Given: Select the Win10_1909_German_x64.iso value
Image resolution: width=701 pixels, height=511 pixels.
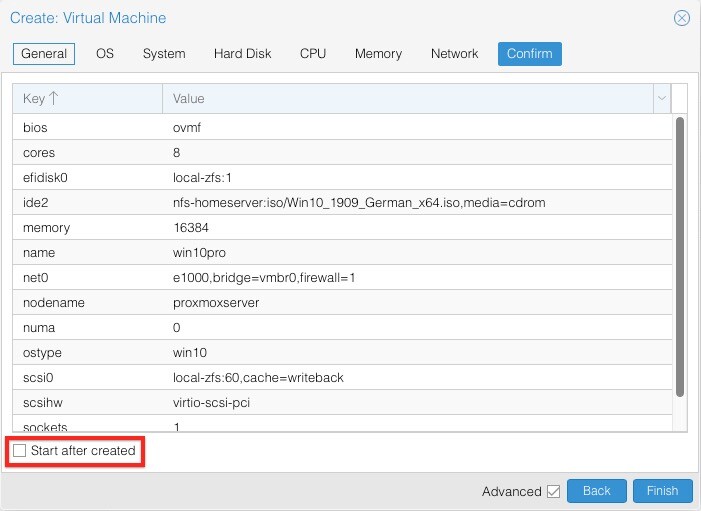Looking at the screenshot, I should pos(359,203).
